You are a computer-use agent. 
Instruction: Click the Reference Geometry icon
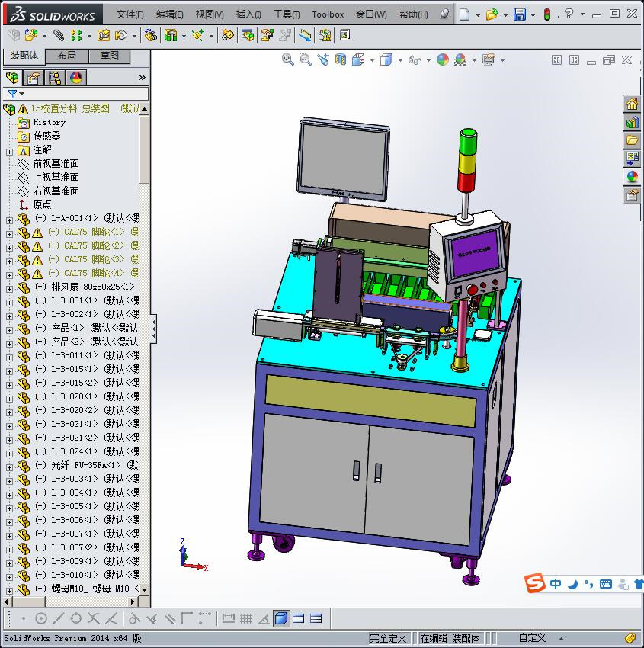pos(198,36)
